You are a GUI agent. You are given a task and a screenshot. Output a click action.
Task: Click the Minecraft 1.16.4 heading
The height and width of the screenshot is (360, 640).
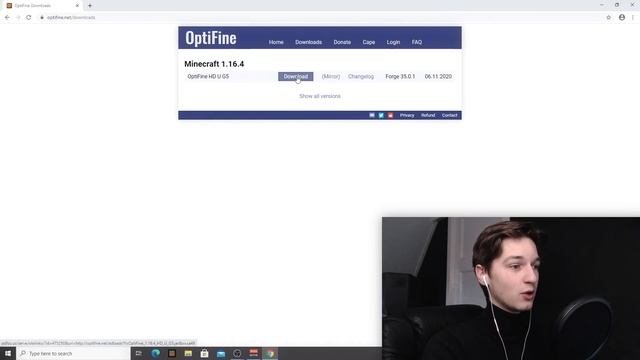coord(214,64)
